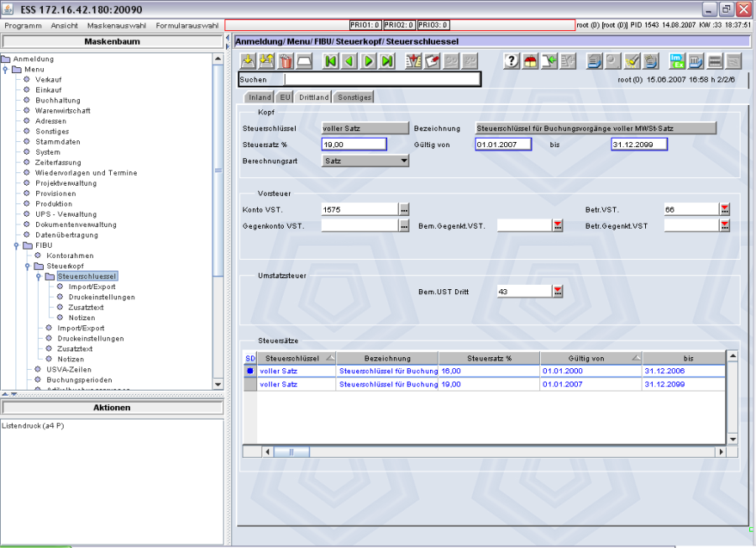
Task: Open help with the question mark icon
Action: [512, 61]
